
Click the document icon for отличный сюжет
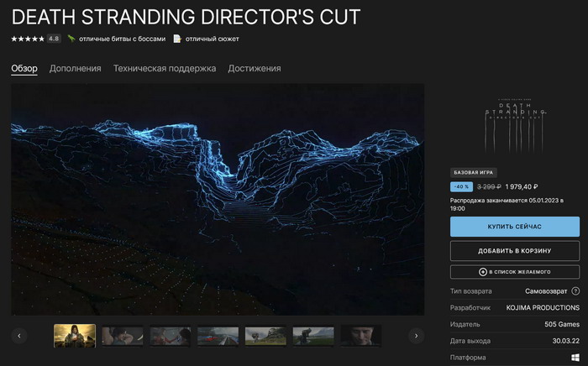coord(177,39)
